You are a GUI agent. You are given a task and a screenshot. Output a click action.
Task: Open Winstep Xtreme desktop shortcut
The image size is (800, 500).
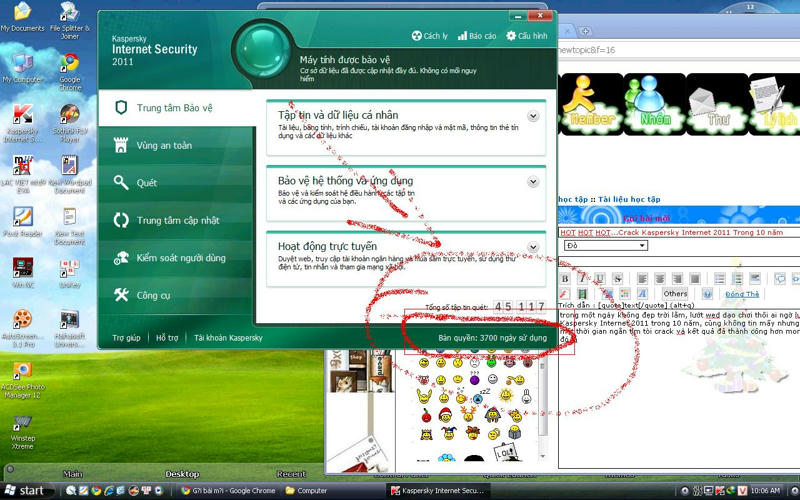coord(22,433)
